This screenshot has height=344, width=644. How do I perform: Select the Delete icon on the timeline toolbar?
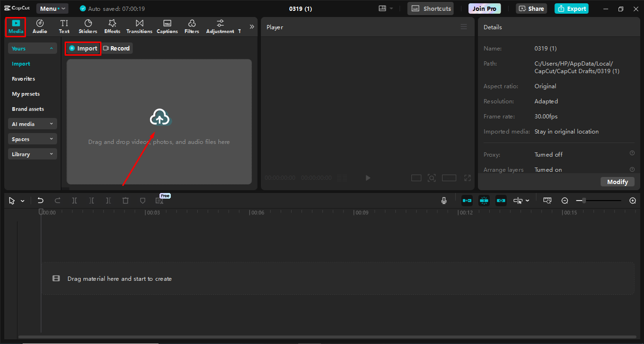point(125,200)
